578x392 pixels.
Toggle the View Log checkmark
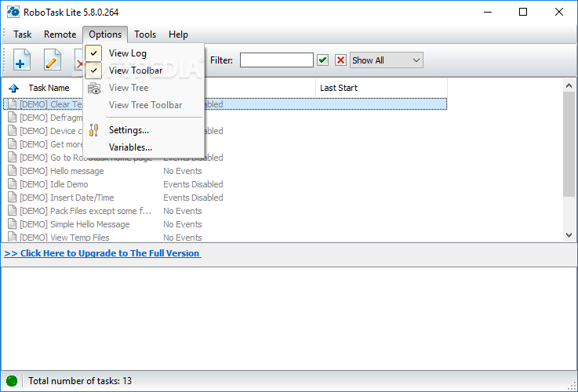point(93,53)
